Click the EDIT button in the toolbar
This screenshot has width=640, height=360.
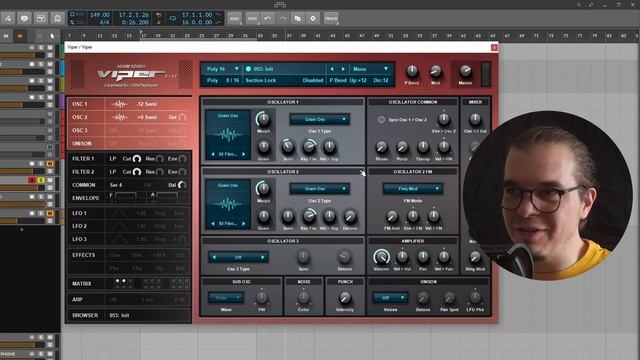[x=252, y=18]
